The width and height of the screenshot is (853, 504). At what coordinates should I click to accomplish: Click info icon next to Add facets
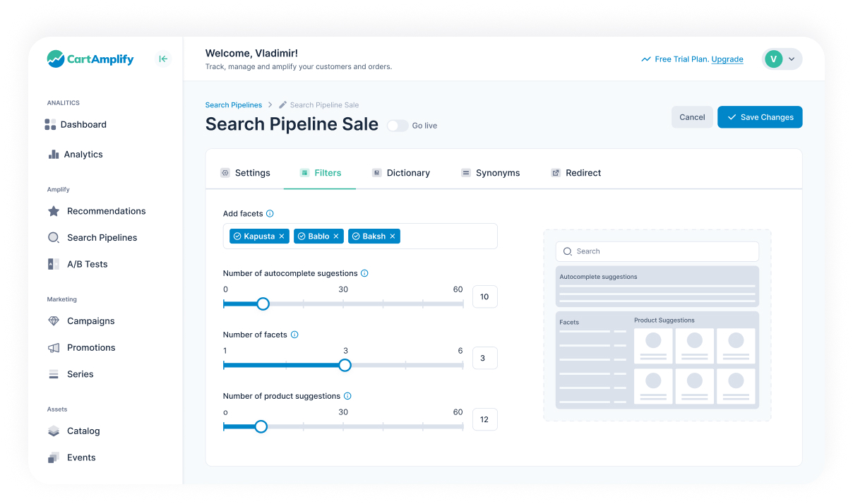(270, 214)
